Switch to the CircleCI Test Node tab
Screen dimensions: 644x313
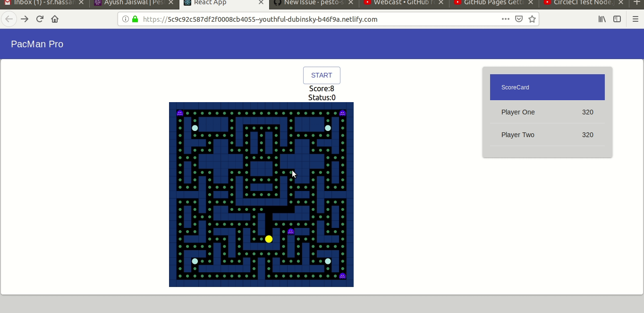[x=583, y=3]
